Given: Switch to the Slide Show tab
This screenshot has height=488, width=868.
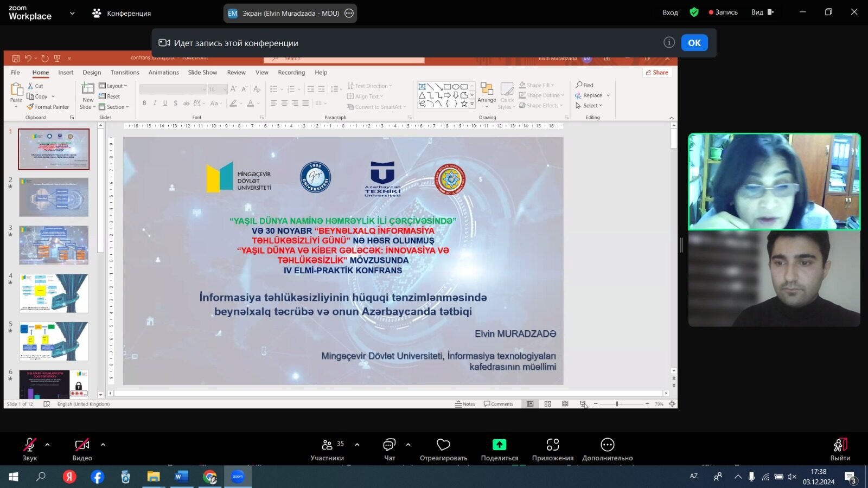Looking at the screenshot, I should point(202,73).
